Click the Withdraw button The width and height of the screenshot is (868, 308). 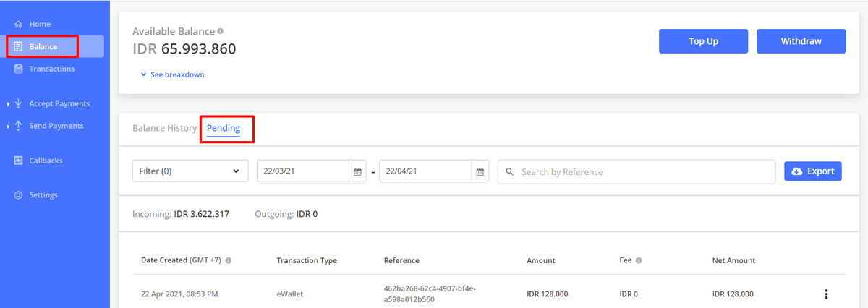point(801,41)
